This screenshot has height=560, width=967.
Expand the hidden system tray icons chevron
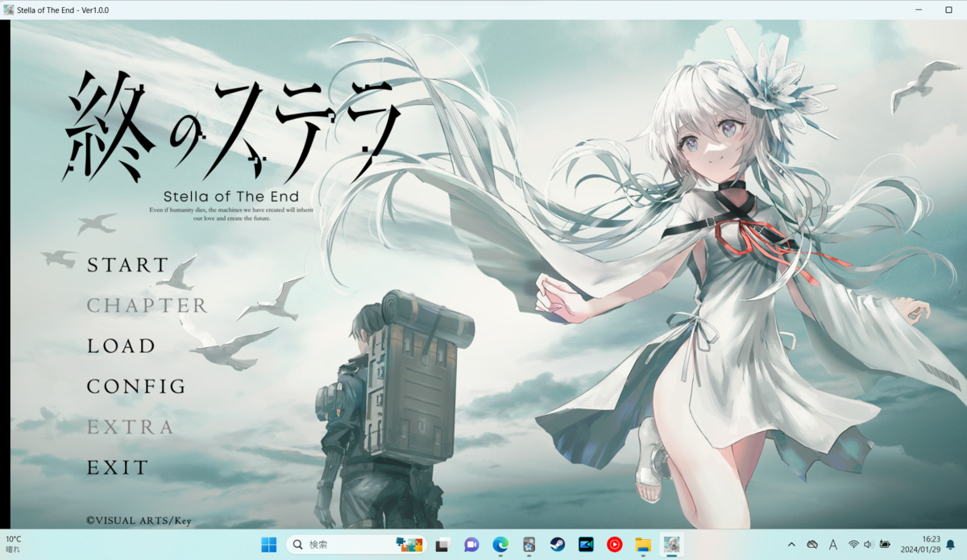click(791, 545)
